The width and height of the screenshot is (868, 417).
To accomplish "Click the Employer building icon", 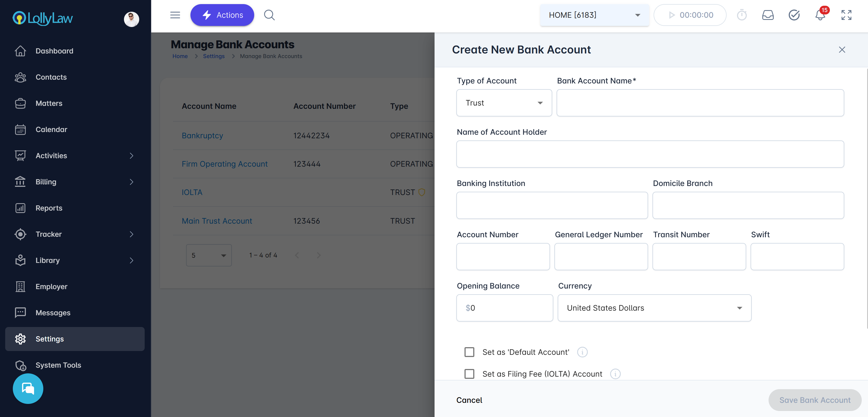I will 20,286.
